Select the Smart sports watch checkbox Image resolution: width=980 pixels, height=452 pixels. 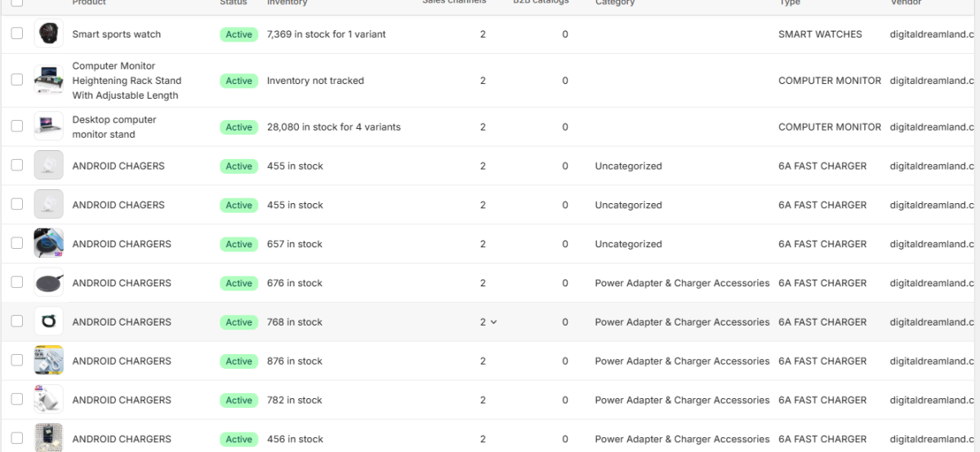point(16,34)
